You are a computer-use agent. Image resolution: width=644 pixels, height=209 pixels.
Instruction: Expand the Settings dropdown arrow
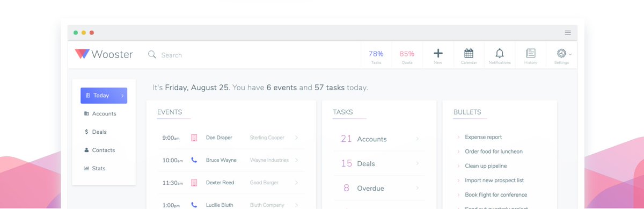pyautogui.click(x=570, y=54)
